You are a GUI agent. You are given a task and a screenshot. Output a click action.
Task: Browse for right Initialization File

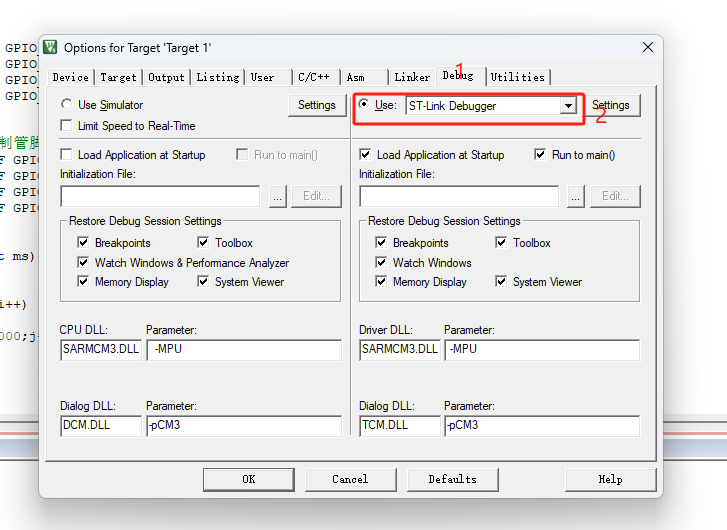(576, 196)
